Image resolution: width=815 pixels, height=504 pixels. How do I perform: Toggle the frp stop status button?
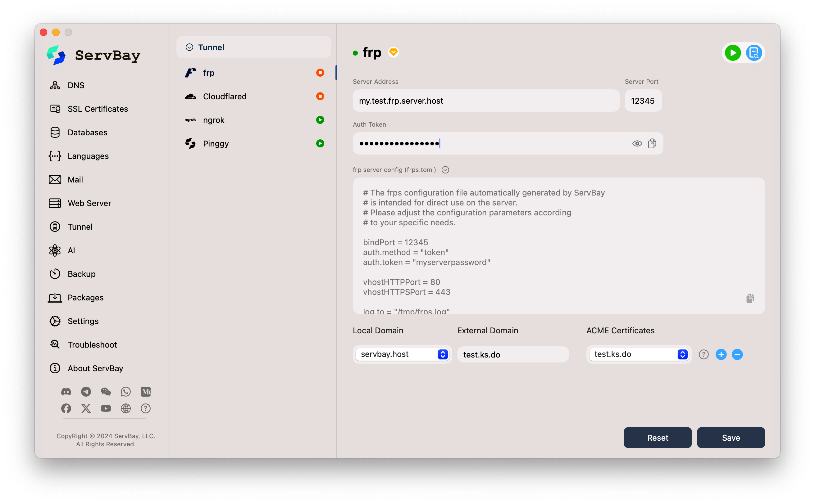click(x=320, y=73)
